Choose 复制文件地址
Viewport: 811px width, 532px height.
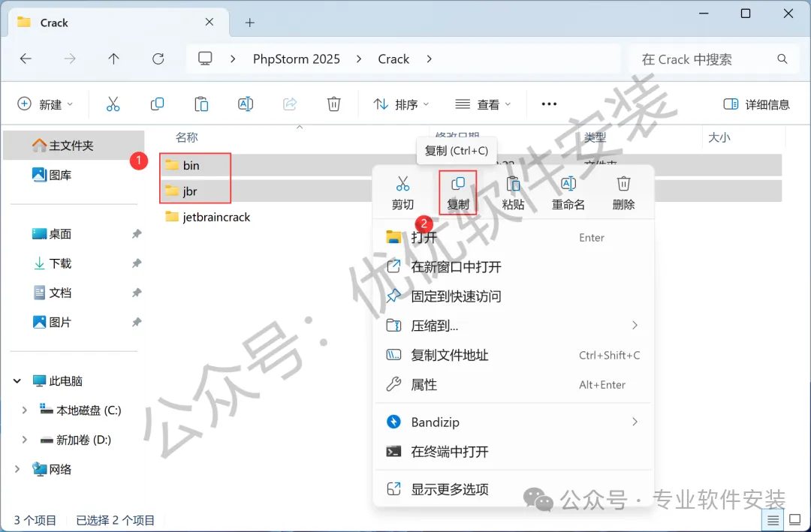(x=513, y=355)
